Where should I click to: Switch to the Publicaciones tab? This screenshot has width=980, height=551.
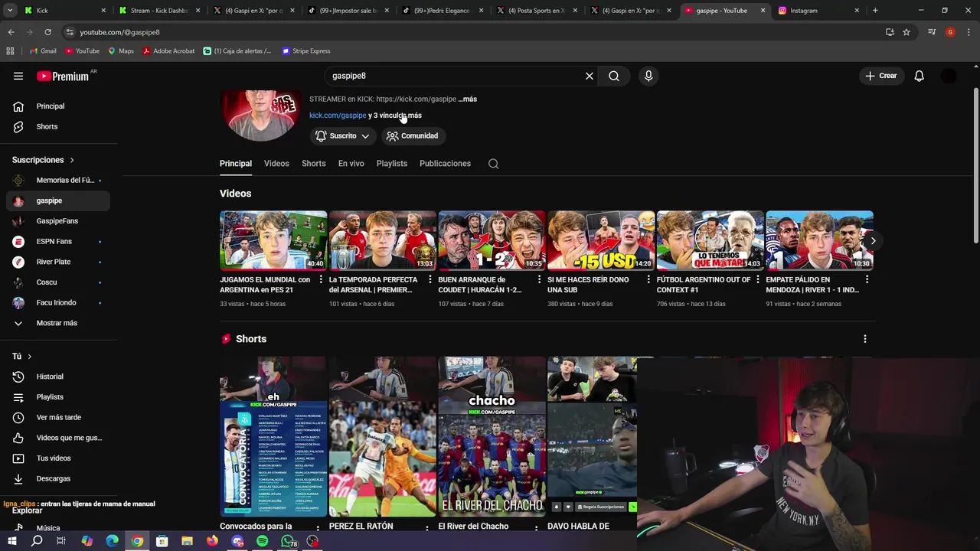(445, 164)
